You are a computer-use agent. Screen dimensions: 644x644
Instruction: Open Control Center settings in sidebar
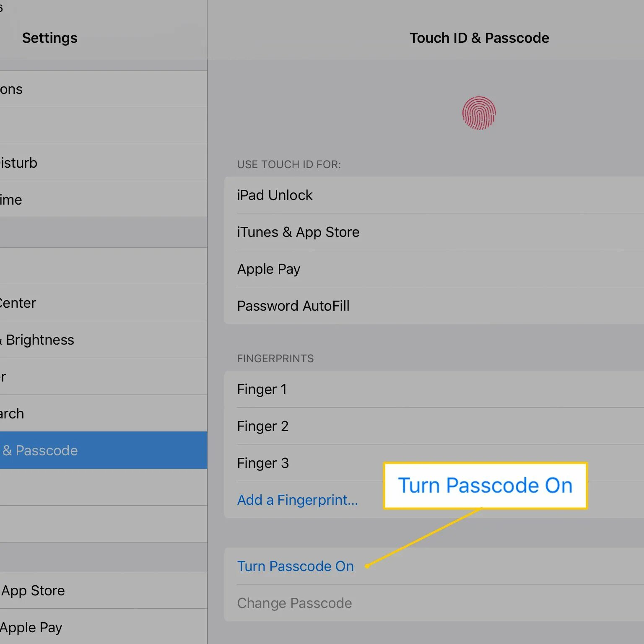click(18, 303)
